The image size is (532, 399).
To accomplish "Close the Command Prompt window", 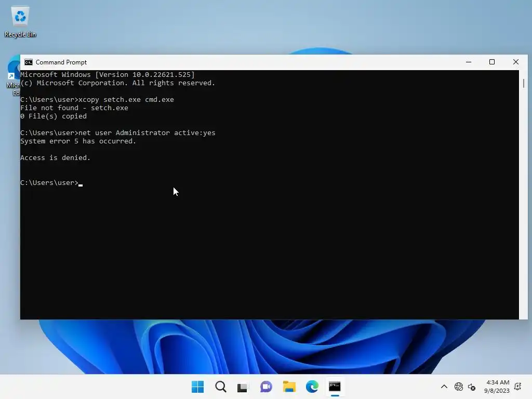I will (516, 62).
